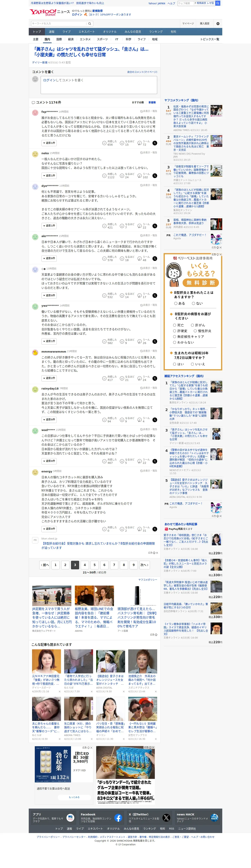Open 購入履歴

pyautogui.click(x=204, y=24)
